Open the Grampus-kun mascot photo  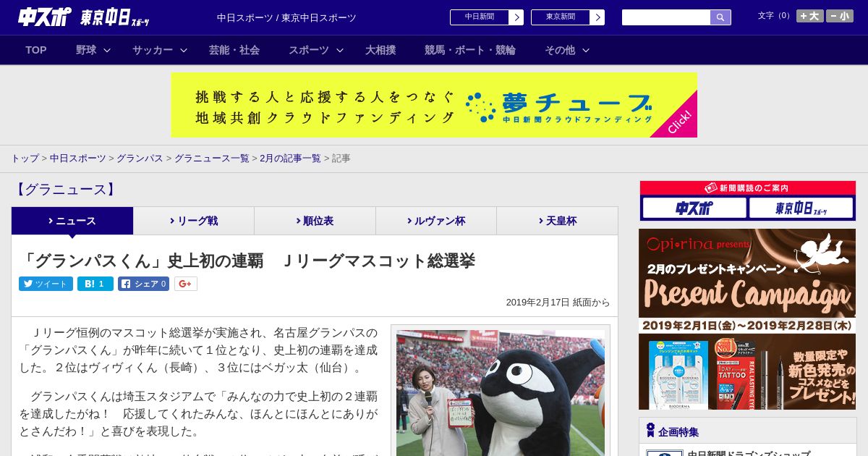501,393
